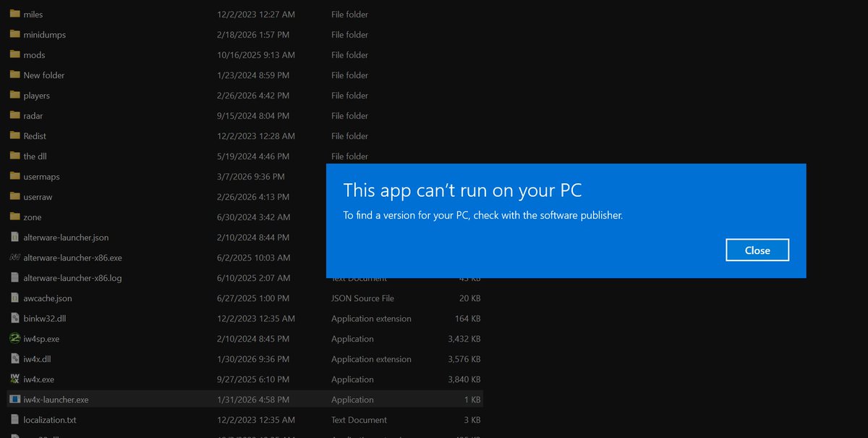
Task: Select the file name binkw32.dll
Action: coord(45,319)
